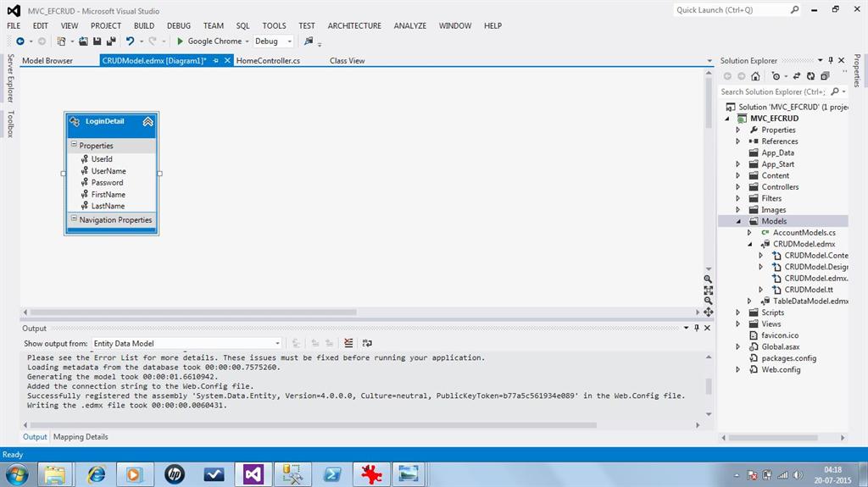The image size is (868, 487).
Task: Click the Pending Changes Filter clock icon
Action: tap(776, 76)
